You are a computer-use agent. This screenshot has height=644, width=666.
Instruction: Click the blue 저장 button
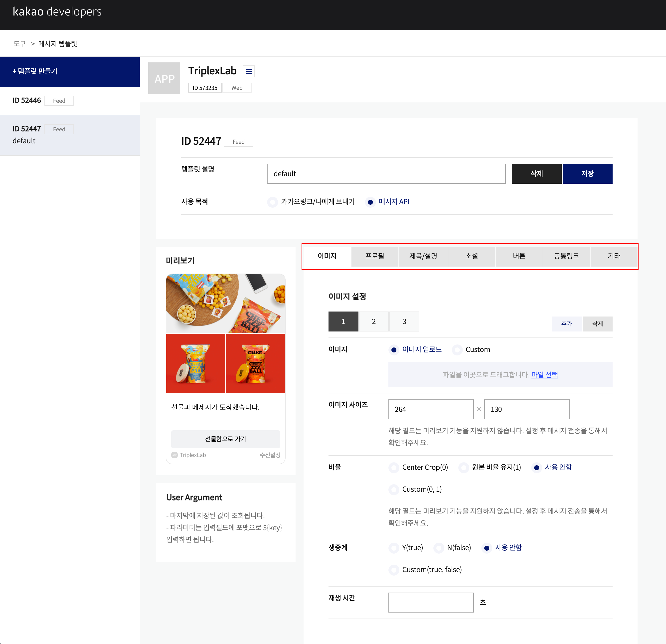tap(587, 174)
